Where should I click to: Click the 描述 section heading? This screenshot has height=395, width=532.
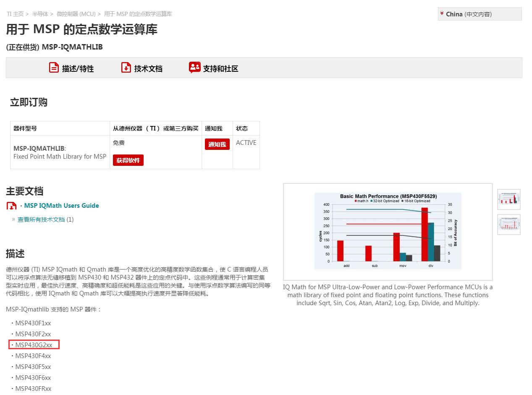pos(15,254)
